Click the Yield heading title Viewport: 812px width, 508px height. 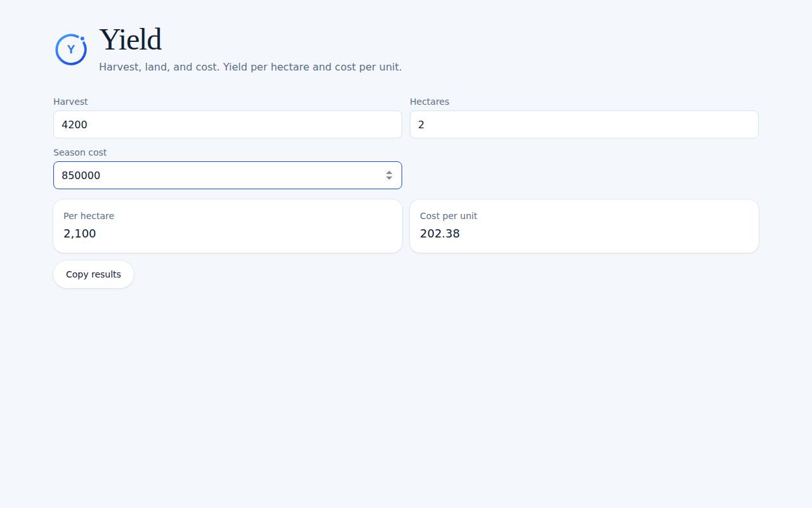pyautogui.click(x=131, y=39)
